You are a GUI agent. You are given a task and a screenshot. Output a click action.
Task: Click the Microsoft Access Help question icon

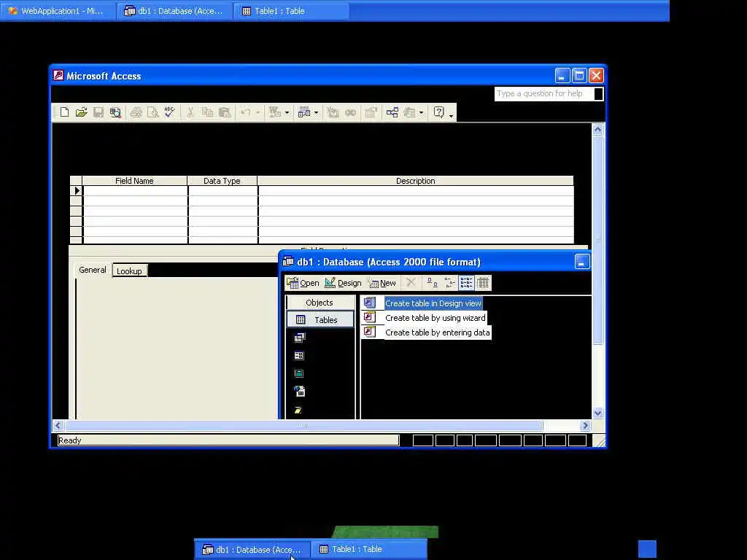click(x=438, y=112)
